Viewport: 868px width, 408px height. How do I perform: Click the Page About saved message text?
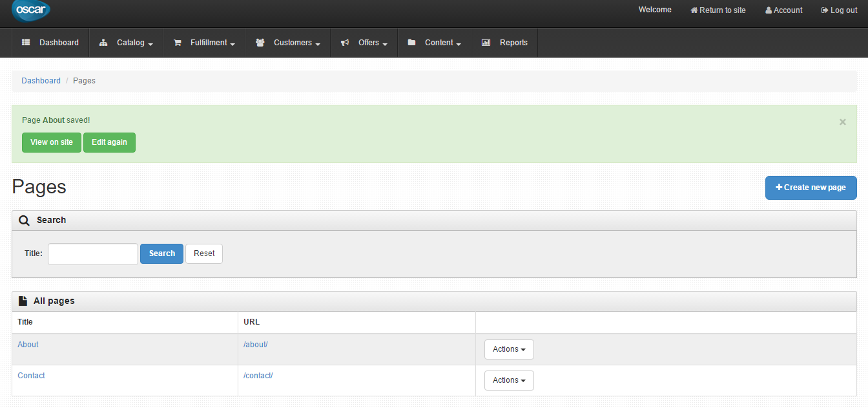click(56, 120)
